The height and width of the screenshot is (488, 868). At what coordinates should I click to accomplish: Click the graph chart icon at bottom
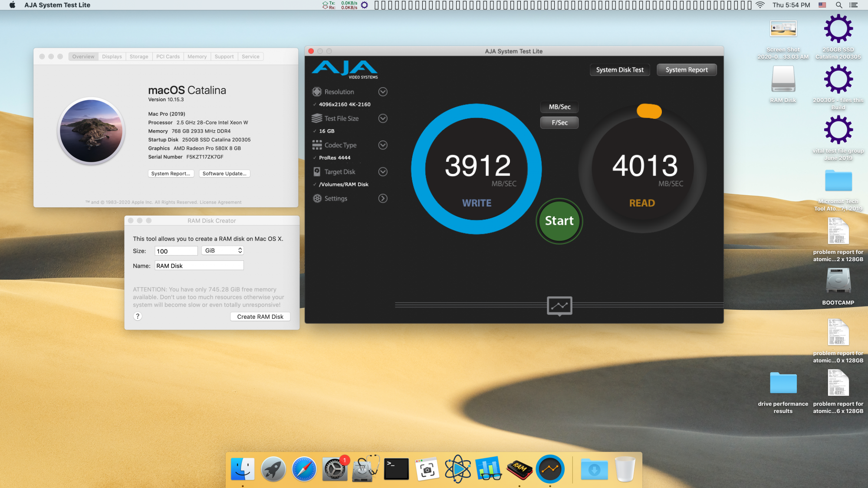[559, 306]
